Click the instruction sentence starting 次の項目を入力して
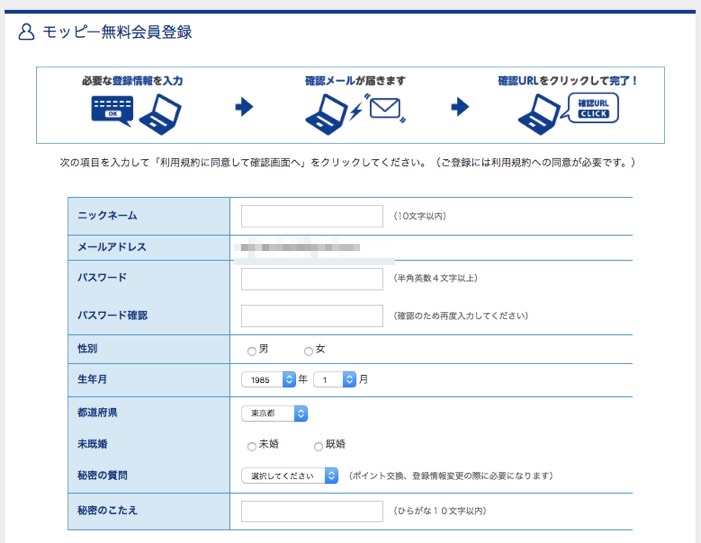This screenshot has height=543, width=701. click(348, 162)
